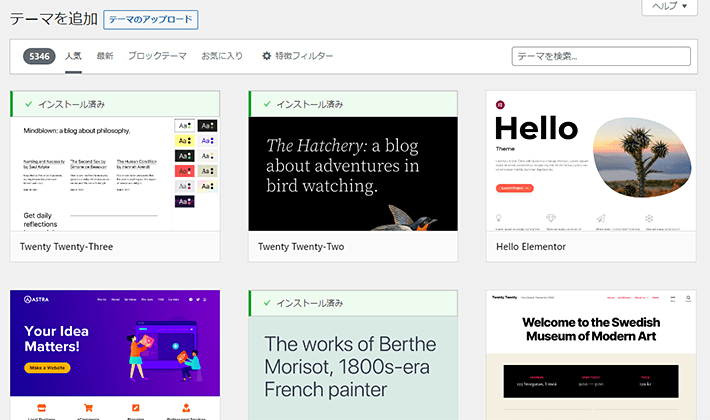Click the テーマのアップロード button
Viewport: 710px width, 420px height.
click(x=151, y=19)
